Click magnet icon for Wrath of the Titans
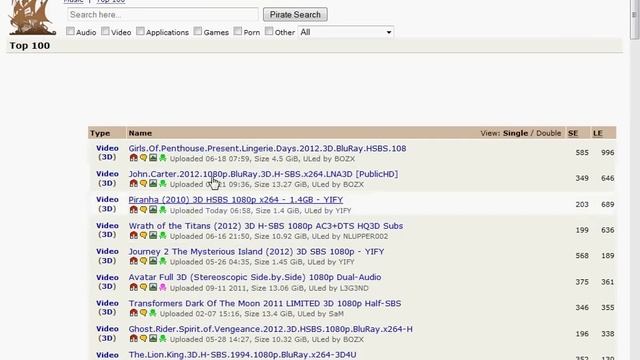Screen dimensions: 640x360 [133, 236]
